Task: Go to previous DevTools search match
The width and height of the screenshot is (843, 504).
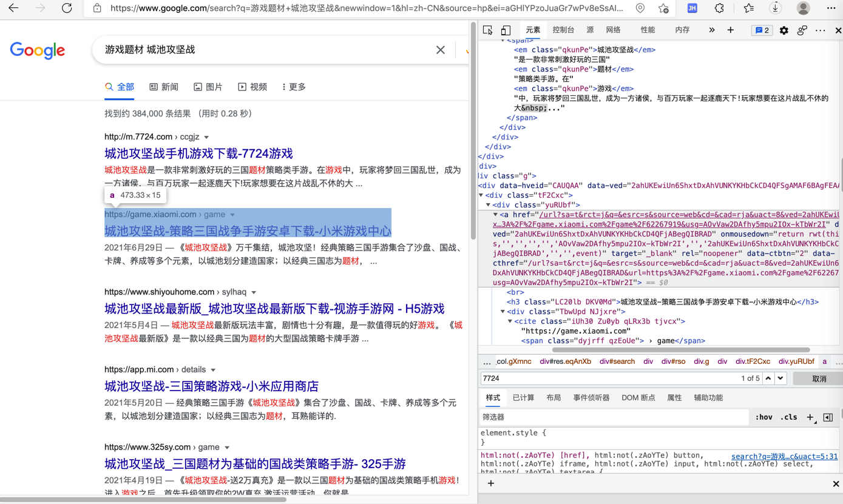Action: tap(768, 378)
